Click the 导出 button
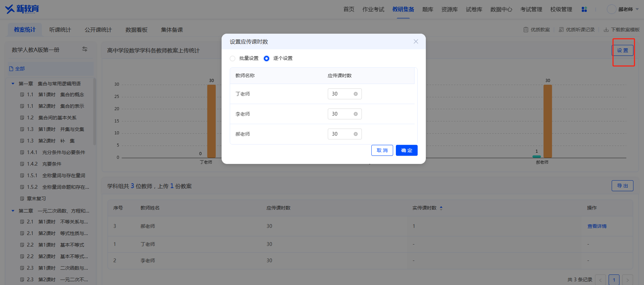The height and width of the screenshot is (285, 644). click(623, 186)
